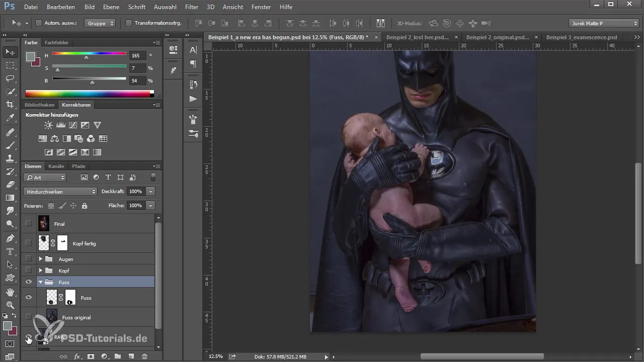Switch to Kanäle tab
The height and width of the screenshot is (362, 644).
pyautogui.click(x=56, y=166)
